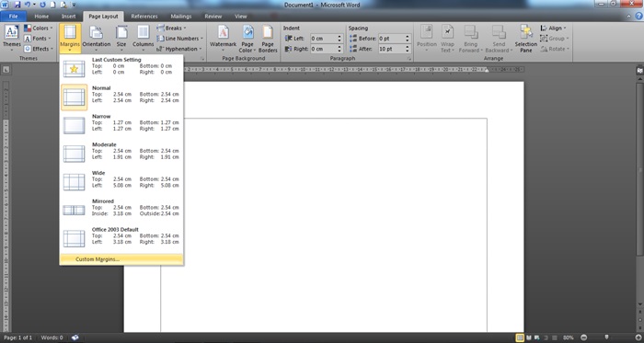Image resolution: width=644 pixels, height=343 pixels.
Task: Open the Breaks dropdown
Action: (171, 28)
